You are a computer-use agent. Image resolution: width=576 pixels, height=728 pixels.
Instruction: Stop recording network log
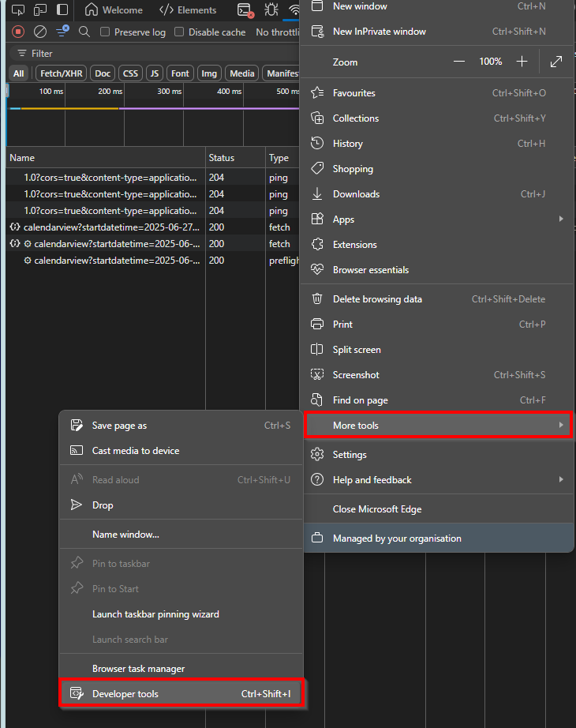tap(18, 32)
